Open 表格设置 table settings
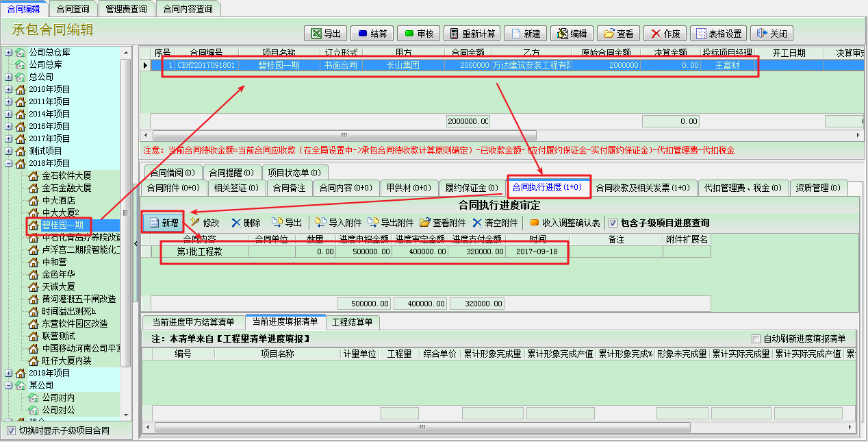 click(718, 34)
